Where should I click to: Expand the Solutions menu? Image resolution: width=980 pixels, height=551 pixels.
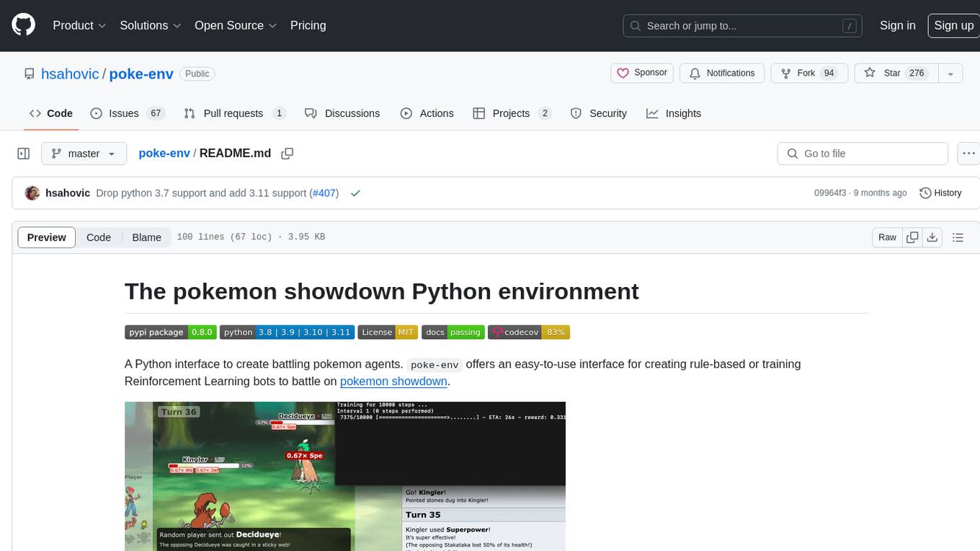[x=151, y=25]
